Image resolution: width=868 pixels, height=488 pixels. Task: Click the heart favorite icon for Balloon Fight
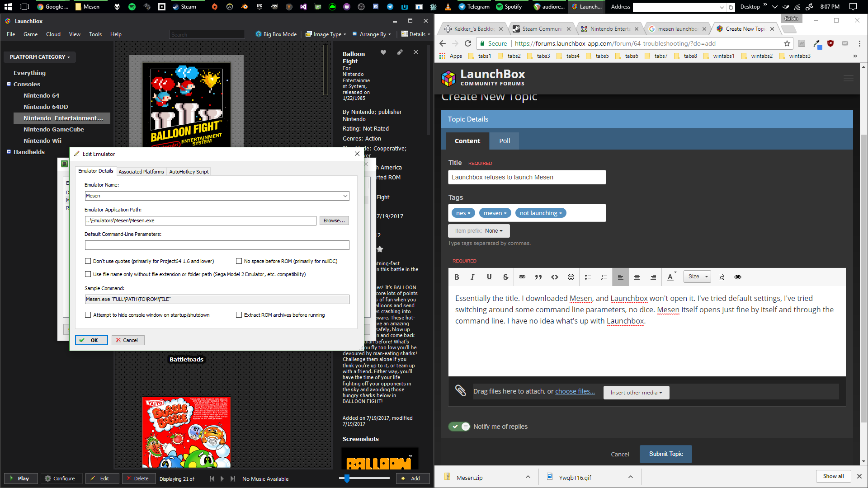(x=383, y=52)
